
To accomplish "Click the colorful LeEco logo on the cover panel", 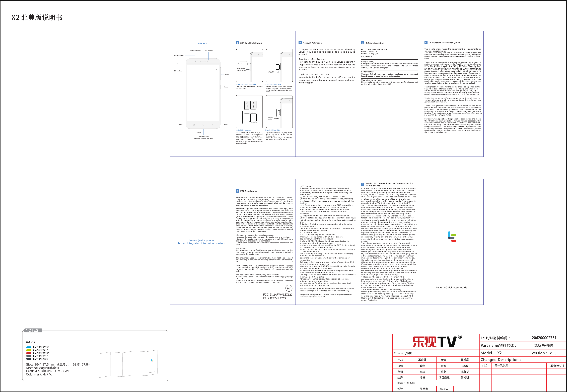I will coord(452,236).
